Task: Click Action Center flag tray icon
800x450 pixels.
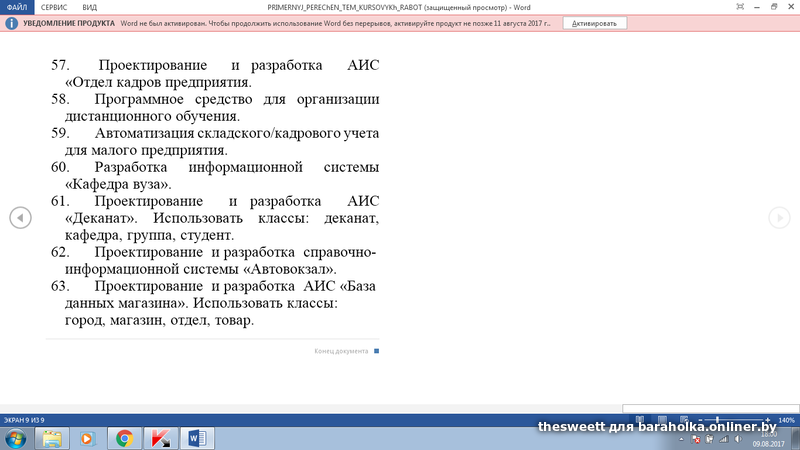Action: point(695,439)
